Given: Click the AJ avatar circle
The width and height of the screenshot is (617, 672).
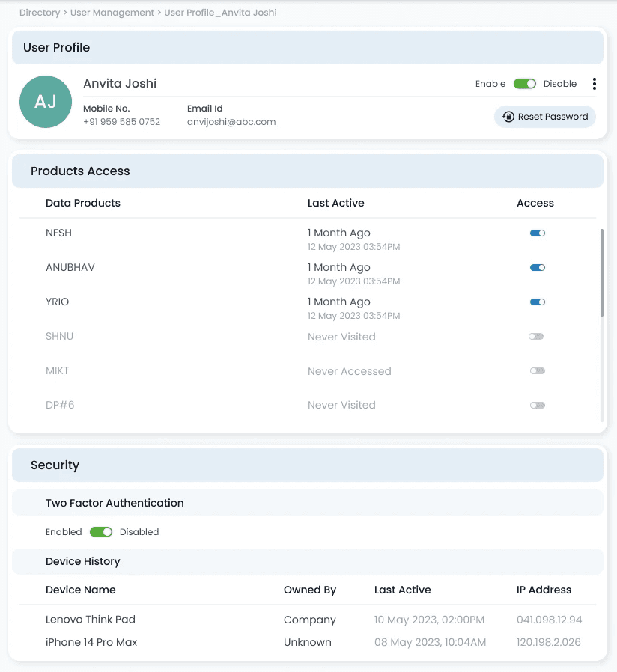Looking at the screenshot, I should click(46, 102).
